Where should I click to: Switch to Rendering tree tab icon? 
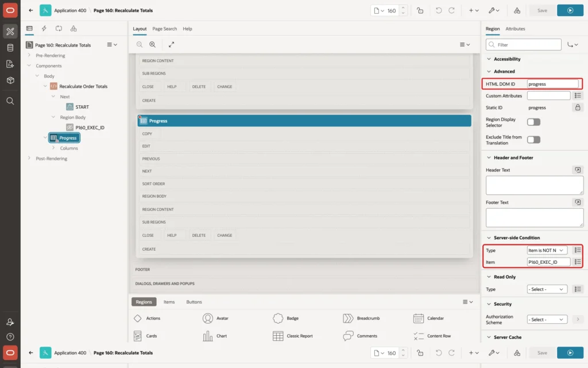coord(29,29)
